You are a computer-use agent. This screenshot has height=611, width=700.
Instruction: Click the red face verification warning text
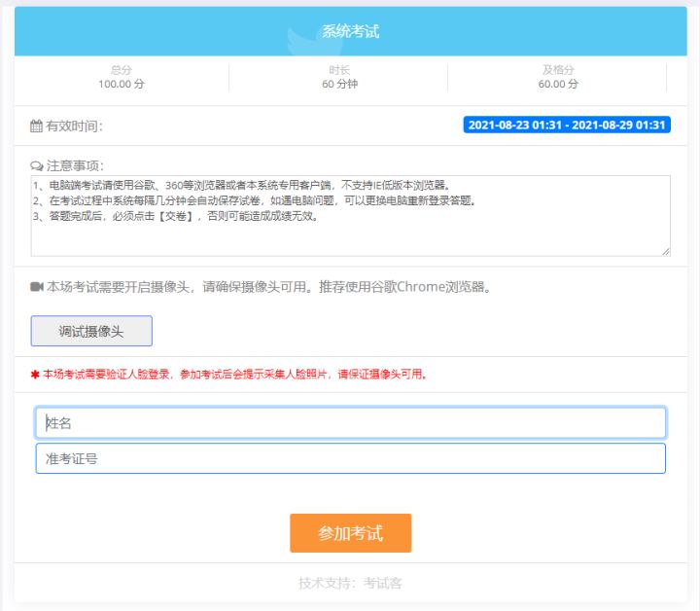tap(235, 374)
